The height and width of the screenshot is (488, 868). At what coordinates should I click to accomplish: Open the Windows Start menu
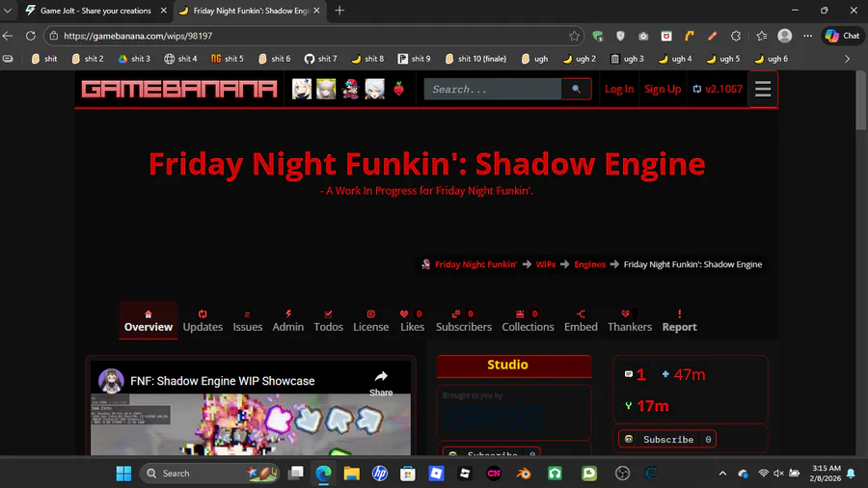(124, 474)
